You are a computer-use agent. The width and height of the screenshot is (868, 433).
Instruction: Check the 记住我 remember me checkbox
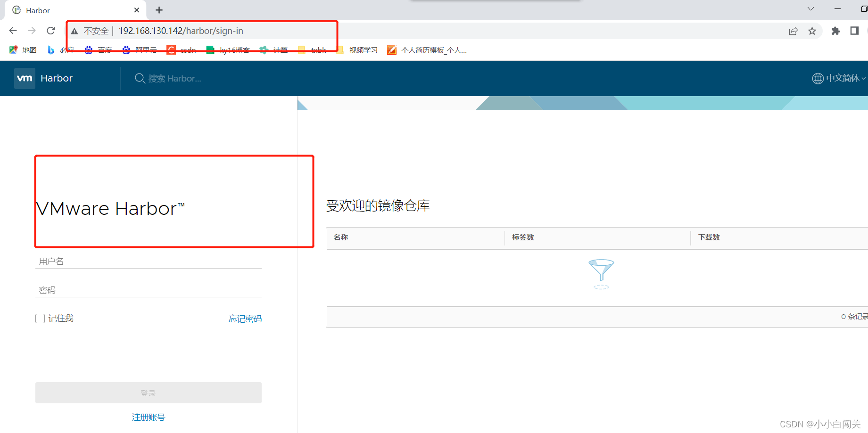(40, 319)
